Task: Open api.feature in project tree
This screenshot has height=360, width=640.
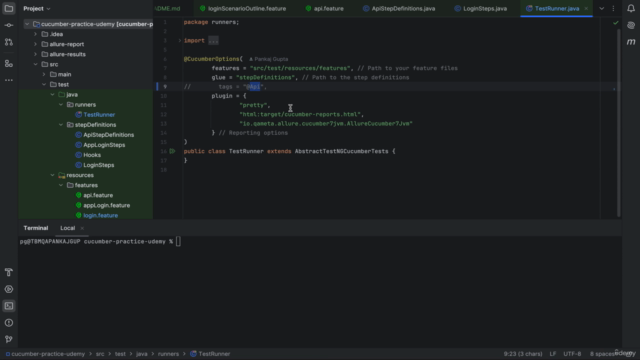Action: 98,196
